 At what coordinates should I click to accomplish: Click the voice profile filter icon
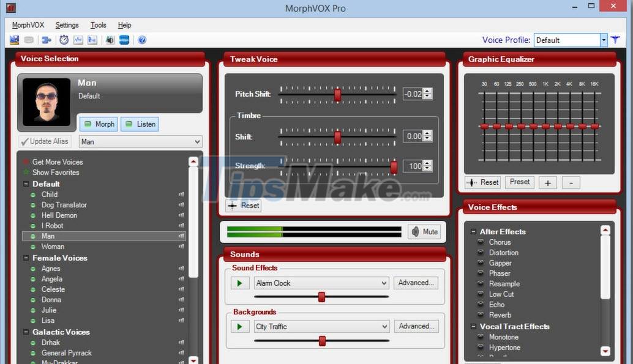[615, 39]
